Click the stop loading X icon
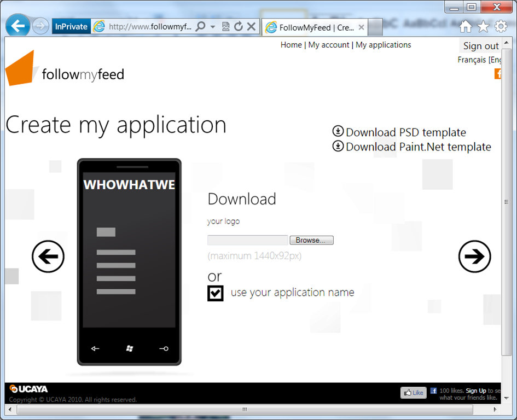This screenshot has height=420, width=517. click(x=251, y=26)
